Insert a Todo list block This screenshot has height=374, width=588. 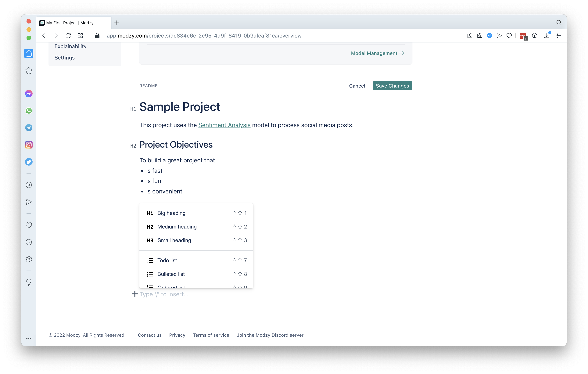click(167, 260)
